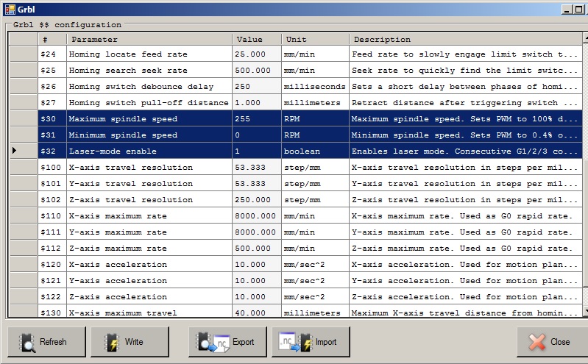Click value 8000.000 of X-axis maximum rate

click(257, 215)
